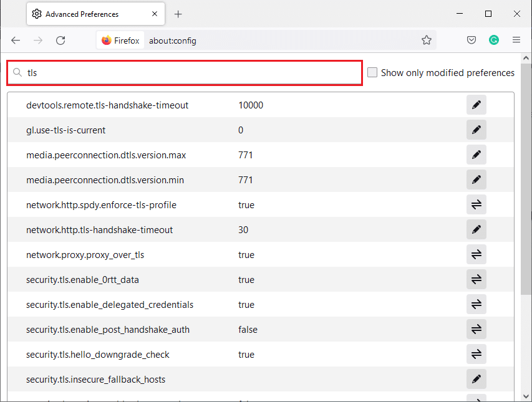532x402 pixels.
Task: Click value 771 of dtls.version.max
Action: tap(245, 155)
